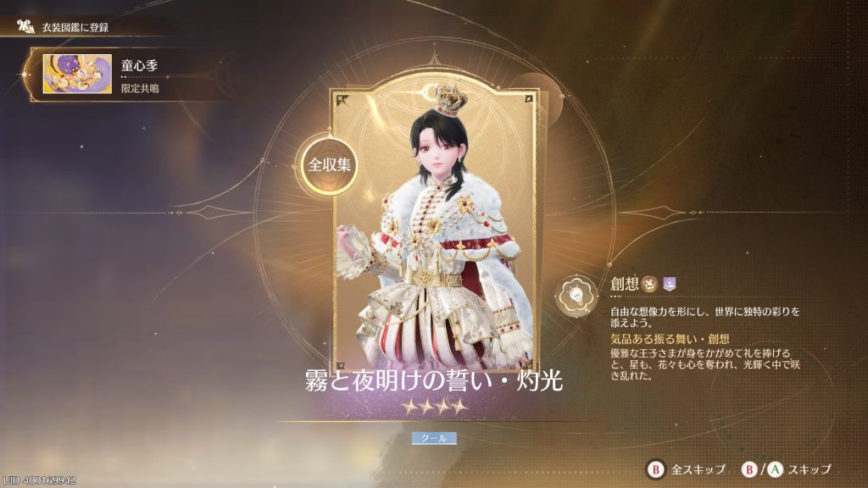868x488 pixels.
Task: Click the スキップ label at bottom-right
Action: 810,469
